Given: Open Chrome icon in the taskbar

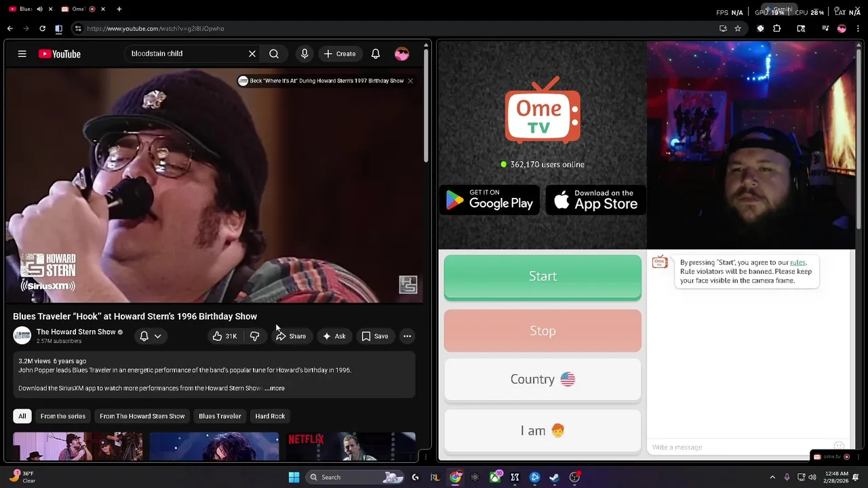Looking at the screenshot, I should click(456, 477).
